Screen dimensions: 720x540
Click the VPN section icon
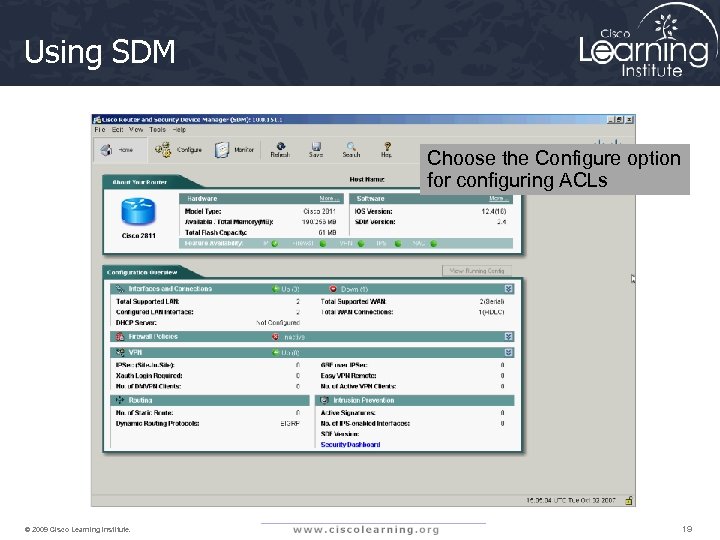click(x=120, y=352)
